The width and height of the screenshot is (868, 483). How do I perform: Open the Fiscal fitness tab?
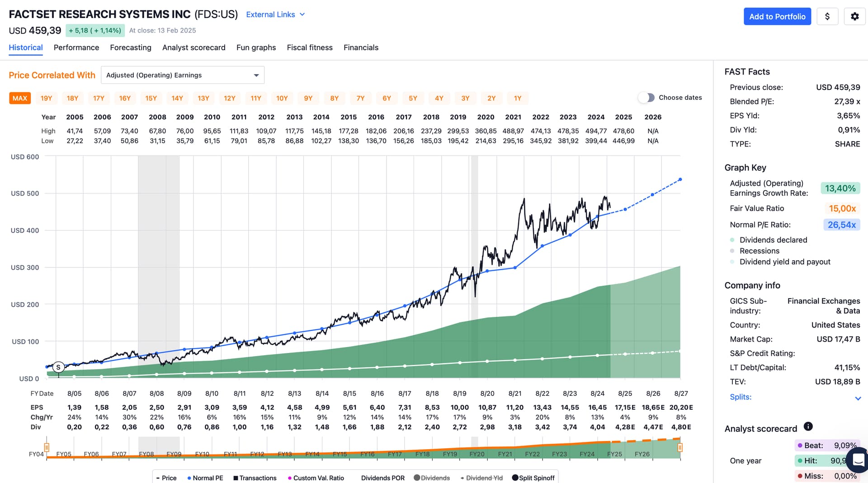[310, 47]
